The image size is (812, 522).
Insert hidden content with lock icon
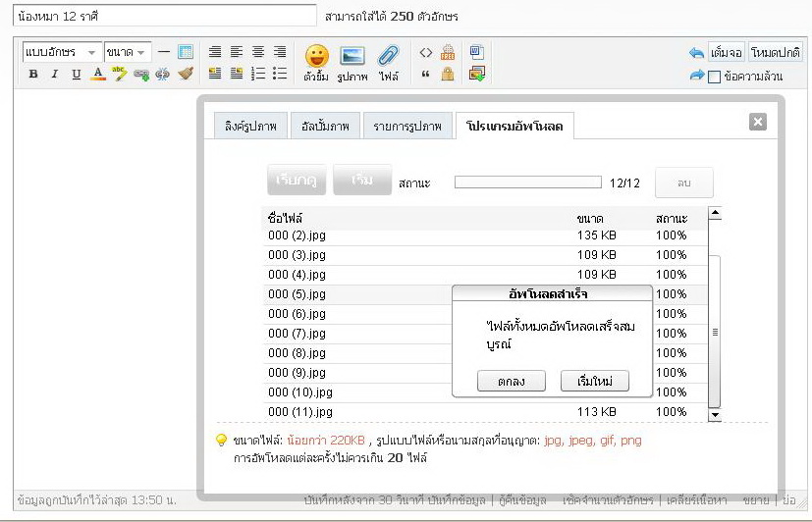tap(448, 74)
